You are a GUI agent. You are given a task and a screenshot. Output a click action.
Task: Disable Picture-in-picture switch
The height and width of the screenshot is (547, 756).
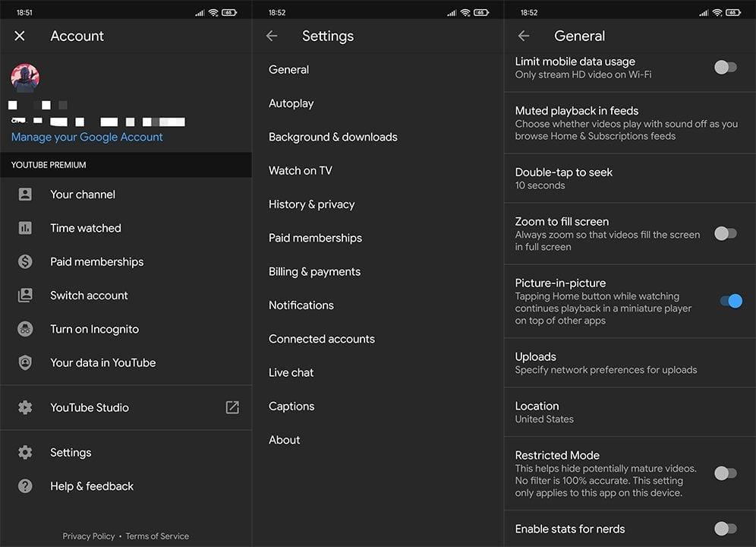pyautogui.click(x=731, y=301)
